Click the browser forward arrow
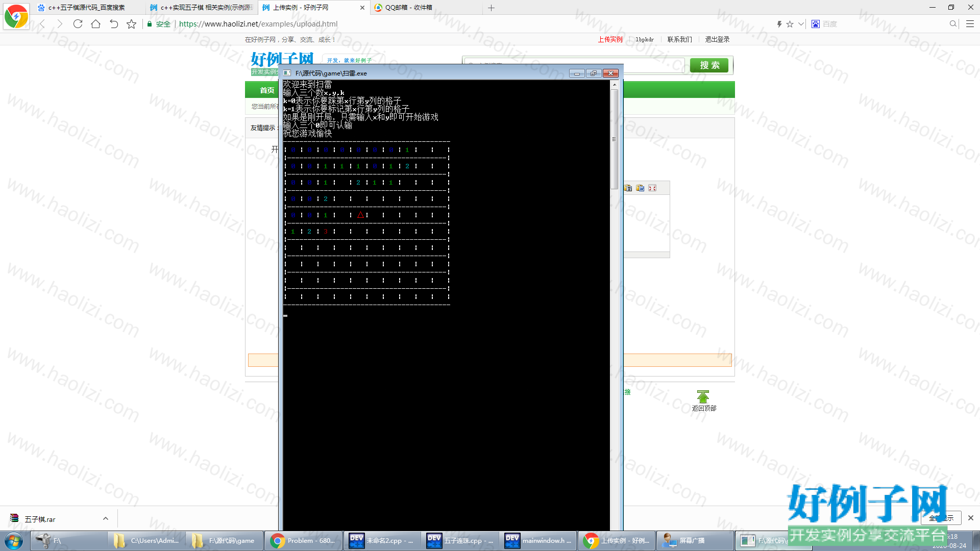980x551 pixels. [60, 24]
